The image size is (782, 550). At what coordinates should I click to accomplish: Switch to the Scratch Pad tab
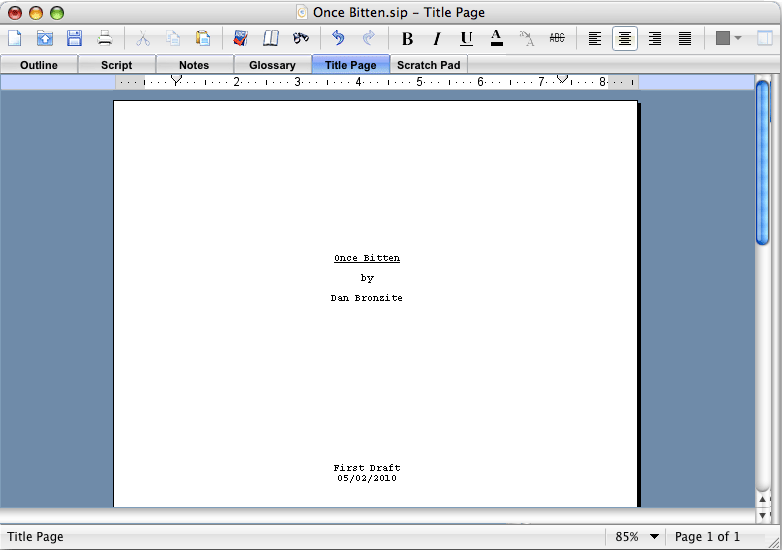(428, 65)
